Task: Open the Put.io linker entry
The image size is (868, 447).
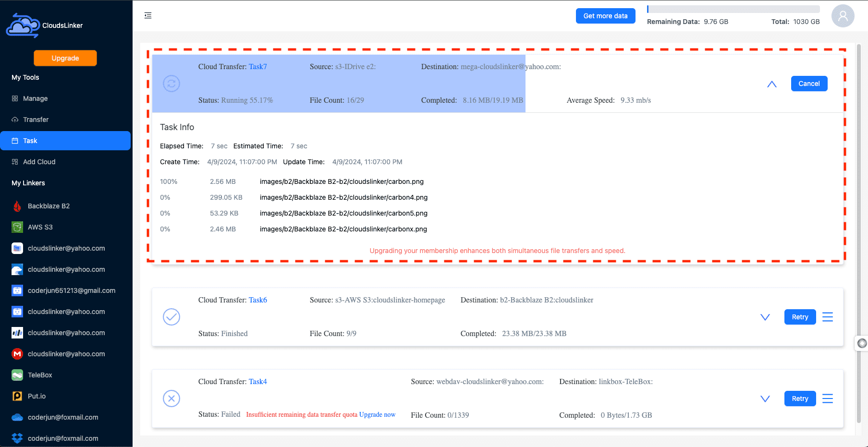Action: 65,396
